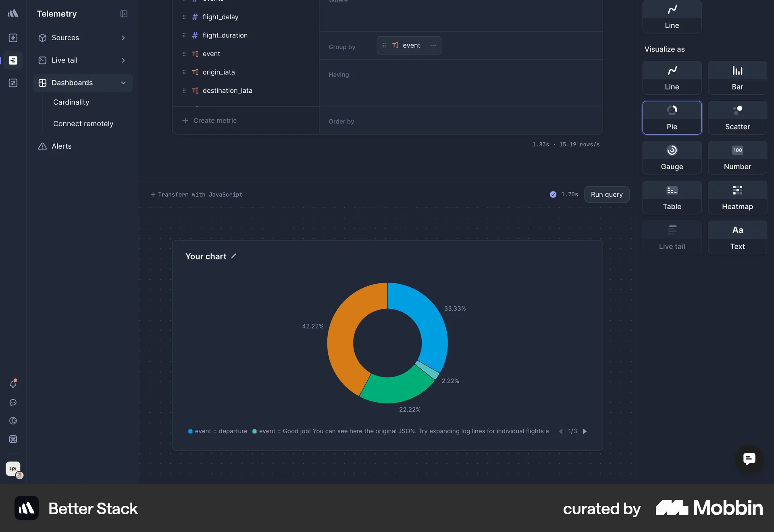
Task: Open the Uptime lightning bolt sidebar icon
Action: [x=13, y=37]
